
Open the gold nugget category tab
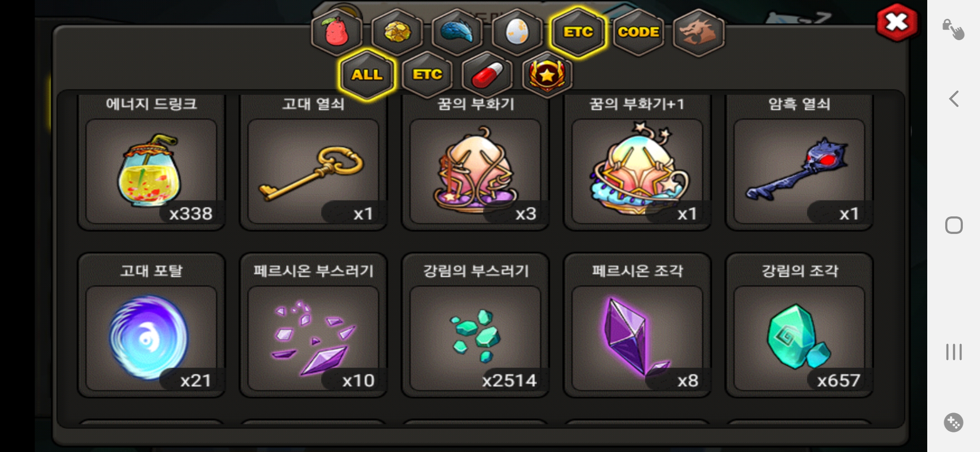(x=397, y=32)
